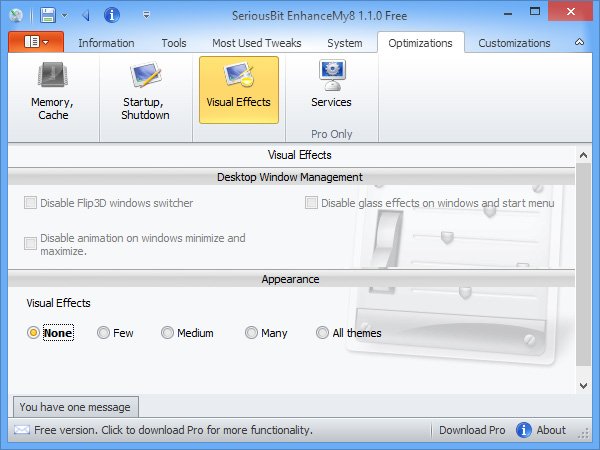Check Disable glass effects on windows
Image resolution: width=600 pixels, height=450 pixels.
pos(311,203)
